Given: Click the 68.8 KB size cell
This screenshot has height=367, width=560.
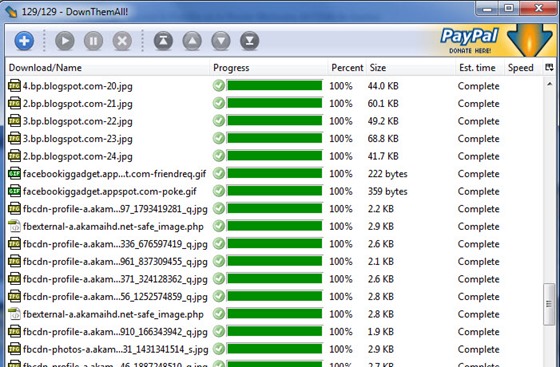Looking at the screenshot, I should coord(383,138).
